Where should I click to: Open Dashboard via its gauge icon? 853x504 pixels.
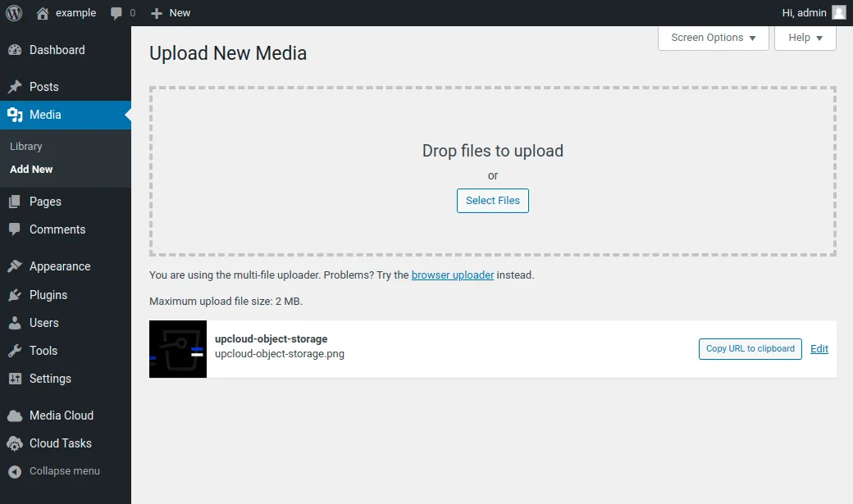coord(15,50)
